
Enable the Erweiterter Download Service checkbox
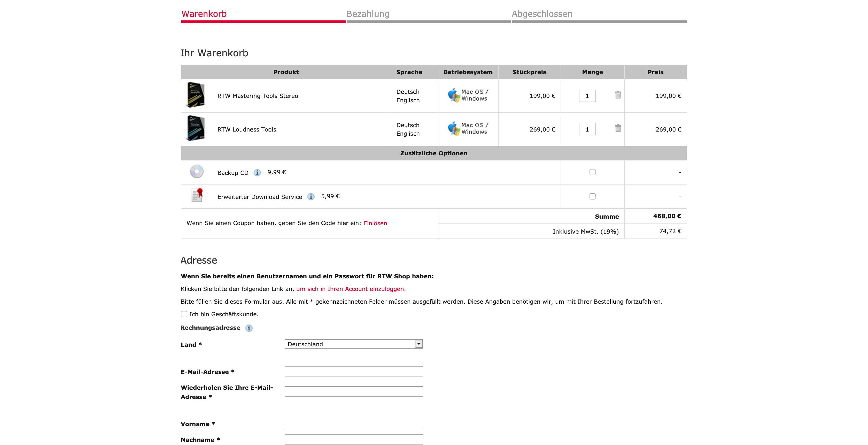(x=592, y=197)
